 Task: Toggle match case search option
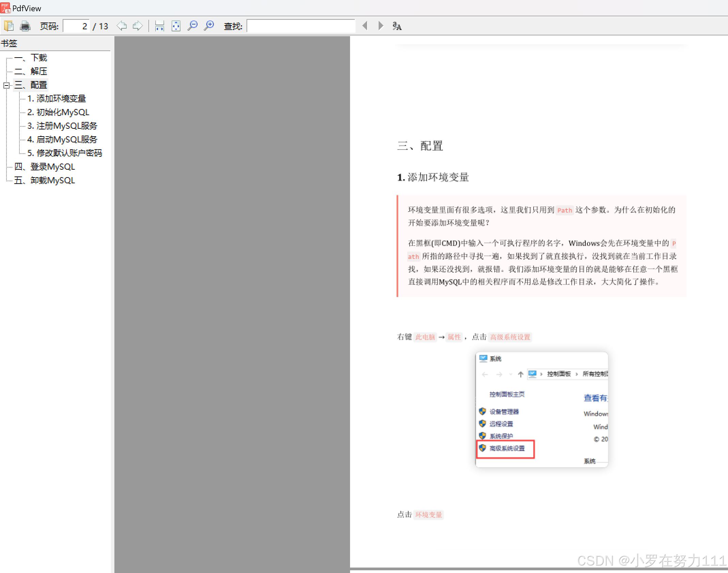(x=397, y=26)
